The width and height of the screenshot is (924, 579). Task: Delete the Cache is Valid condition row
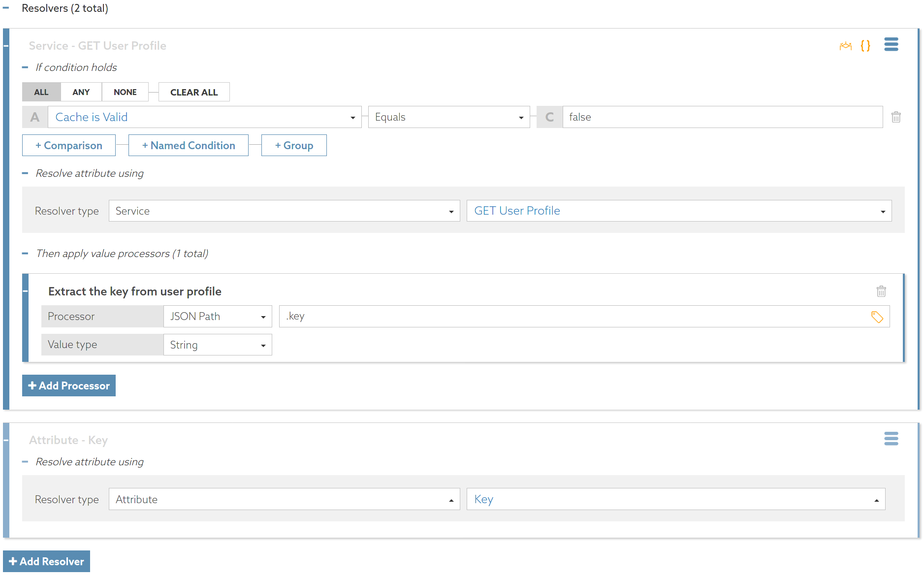pos(896,117)
